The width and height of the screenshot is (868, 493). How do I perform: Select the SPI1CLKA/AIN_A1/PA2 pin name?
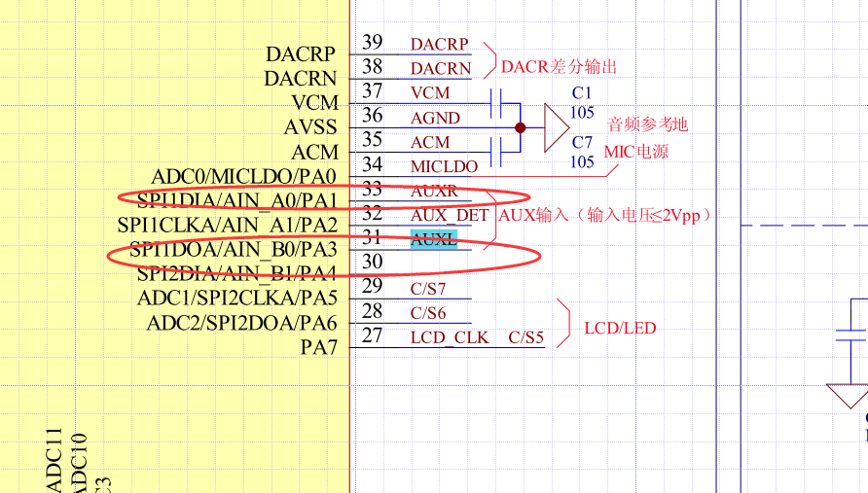(227, 226)
